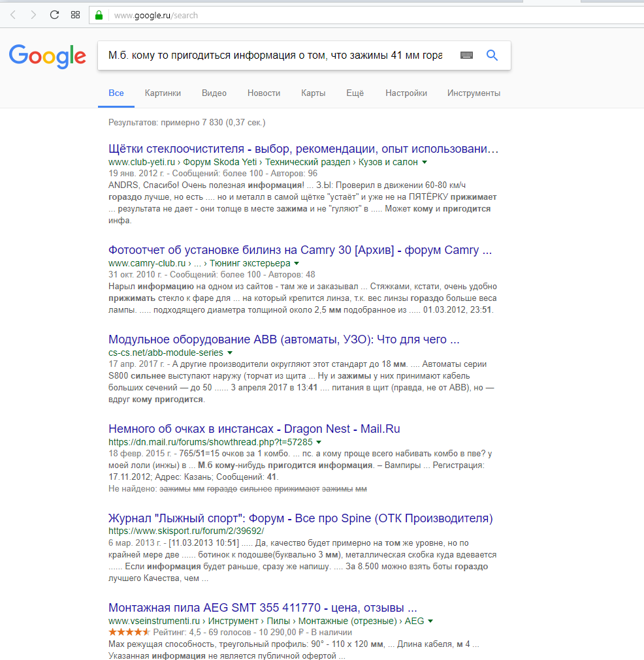
Task: Switch to the Новости tab
Action: (264, 93)
